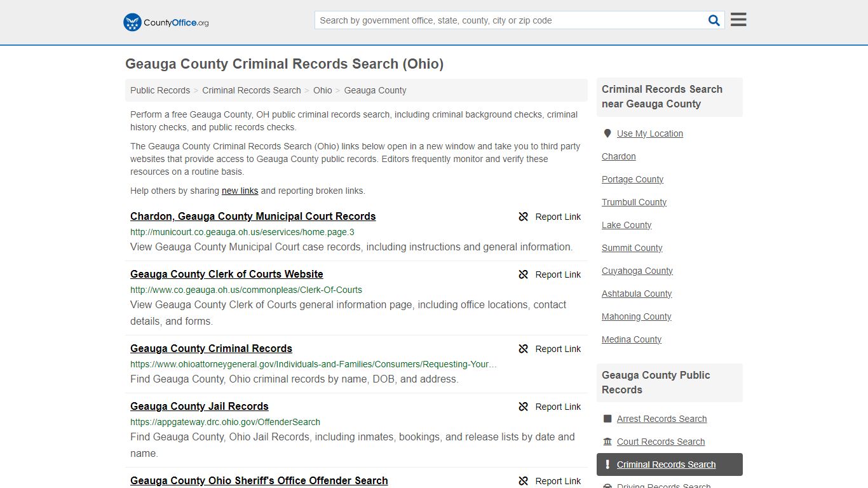Open Summit County link

(x=632, y=248)
